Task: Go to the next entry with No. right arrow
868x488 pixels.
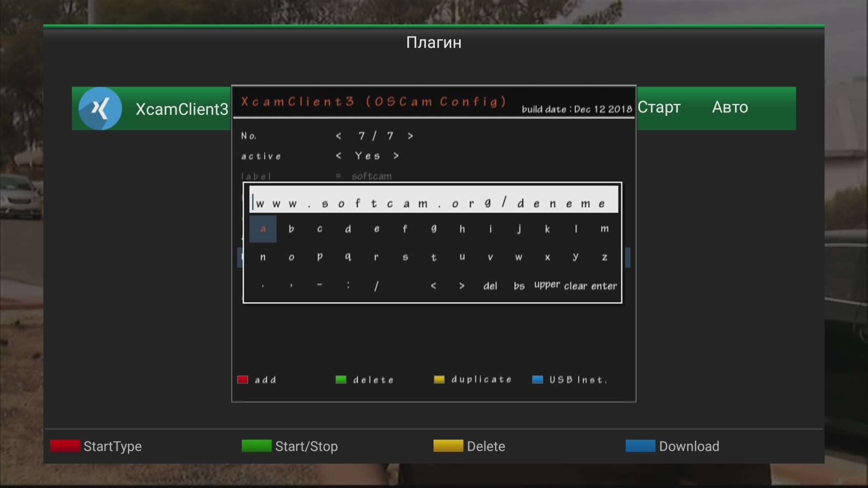Action: point(410,136)
